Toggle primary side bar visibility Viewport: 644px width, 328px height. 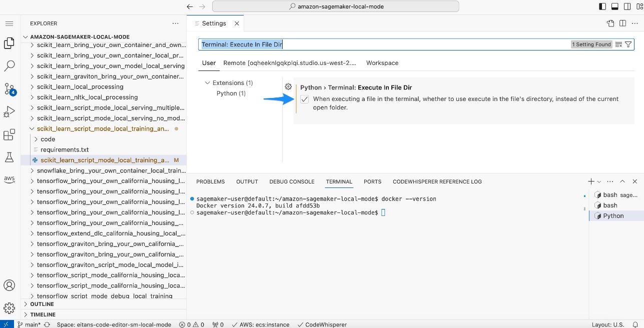[602, 6]
